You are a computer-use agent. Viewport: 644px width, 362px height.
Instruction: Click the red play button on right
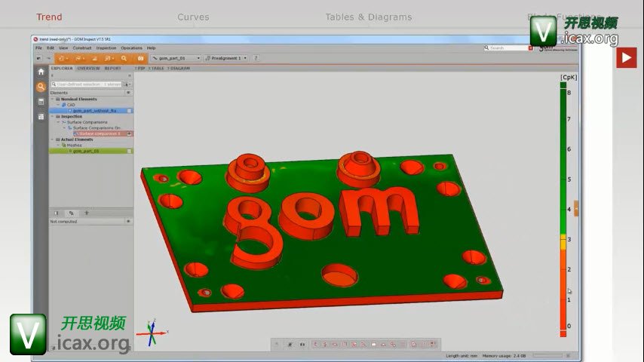(626, 57)
